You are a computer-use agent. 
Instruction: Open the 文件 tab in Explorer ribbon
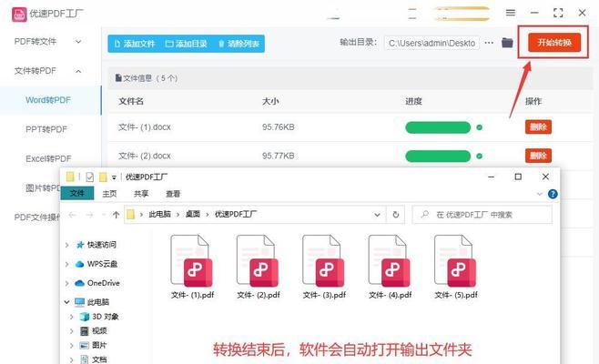77,193
